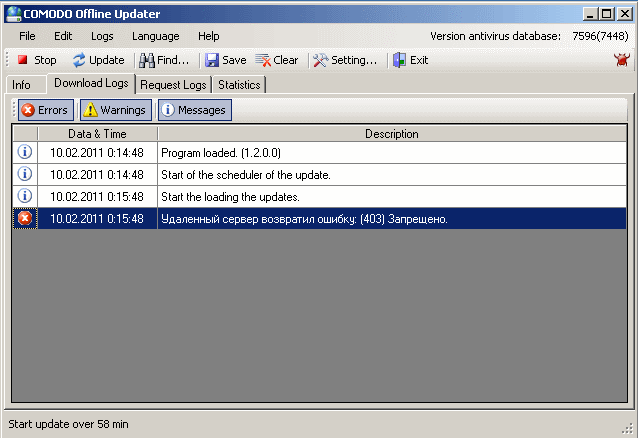Click the resize grip in status bar corner

point(628,428)
